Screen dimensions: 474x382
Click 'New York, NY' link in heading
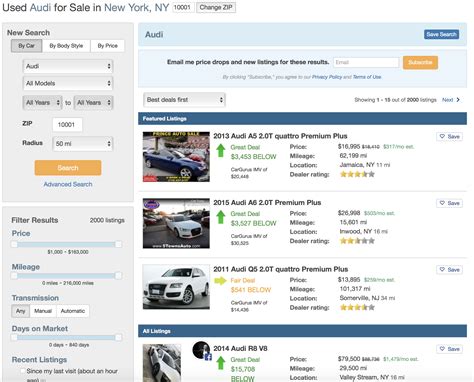137,7
